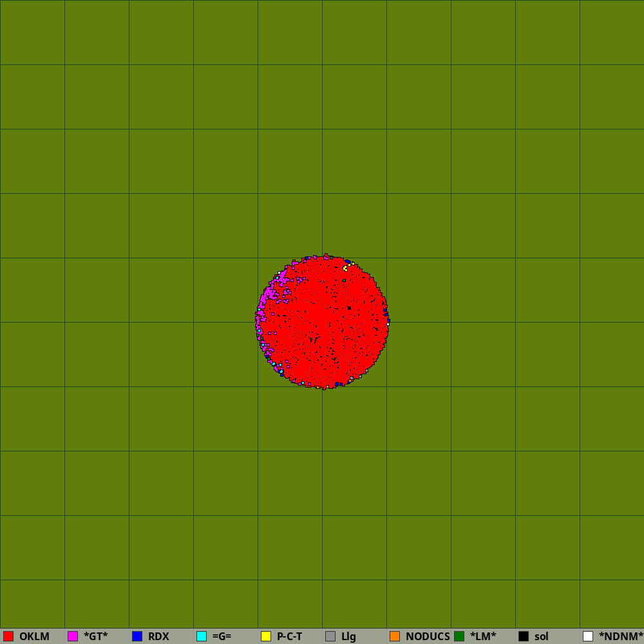Image resolution: width=644 pixels, height=644 pixels.
Task: Click the *NDNM* label in legend
Action: [621, 636]
